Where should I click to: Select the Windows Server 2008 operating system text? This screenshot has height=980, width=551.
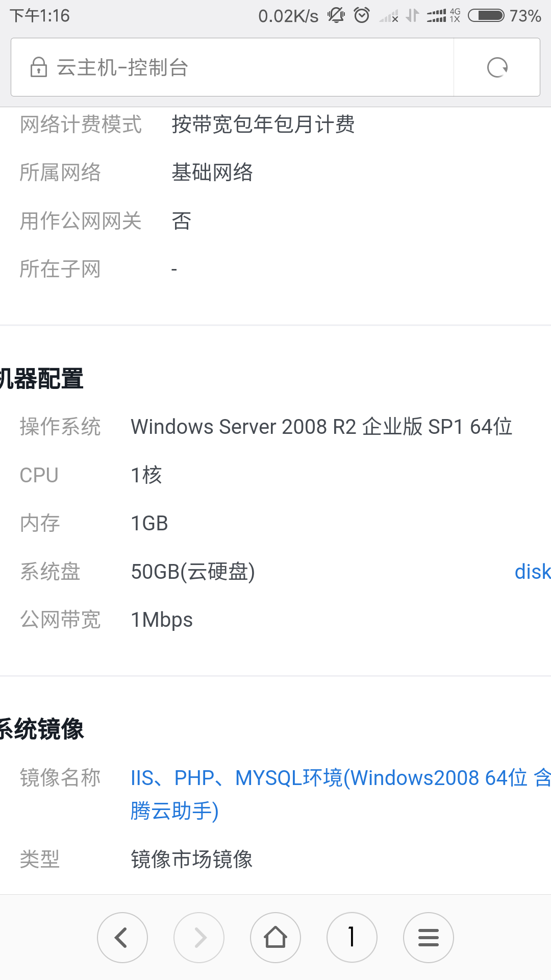pyautogui.click(x=321, y=426)
